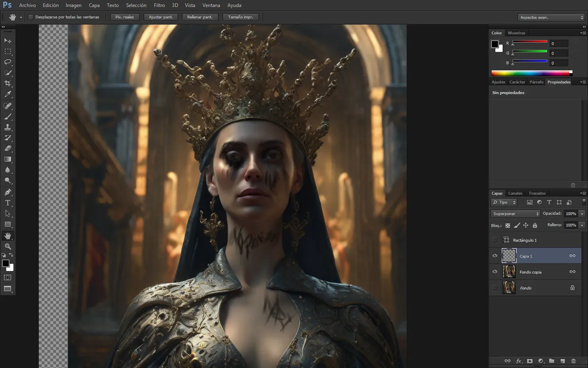Click the color spectrum ramp

click(x=532, y=73)
